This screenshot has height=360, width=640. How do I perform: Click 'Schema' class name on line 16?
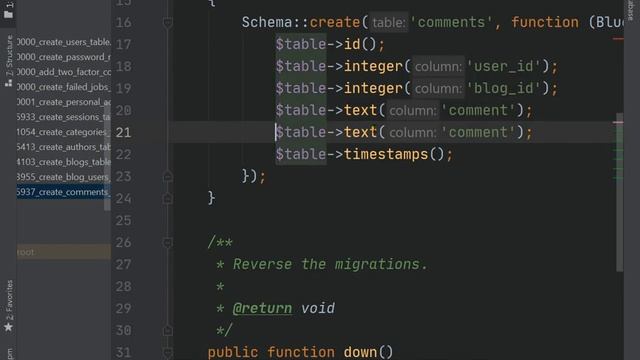coord(267,22)
